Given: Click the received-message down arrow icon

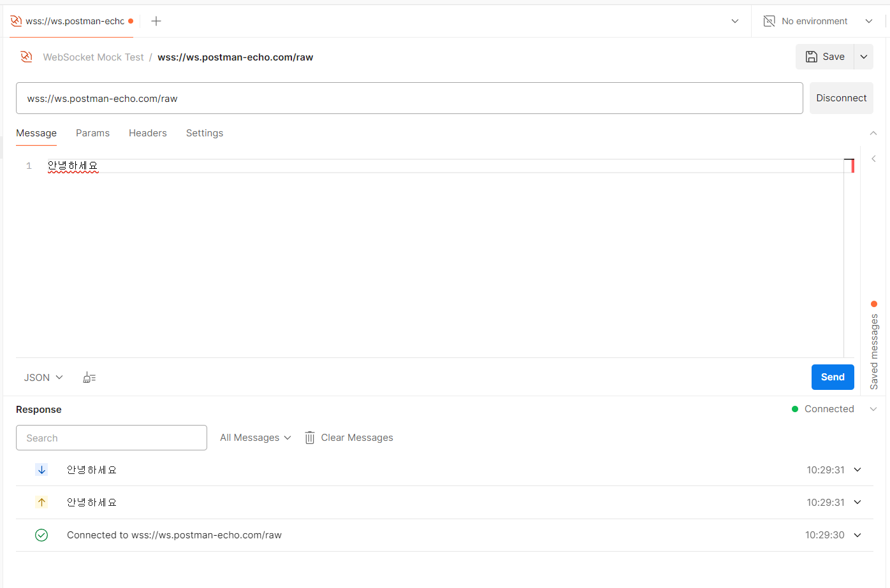Looking at the screenshot, I should [41, 470].
